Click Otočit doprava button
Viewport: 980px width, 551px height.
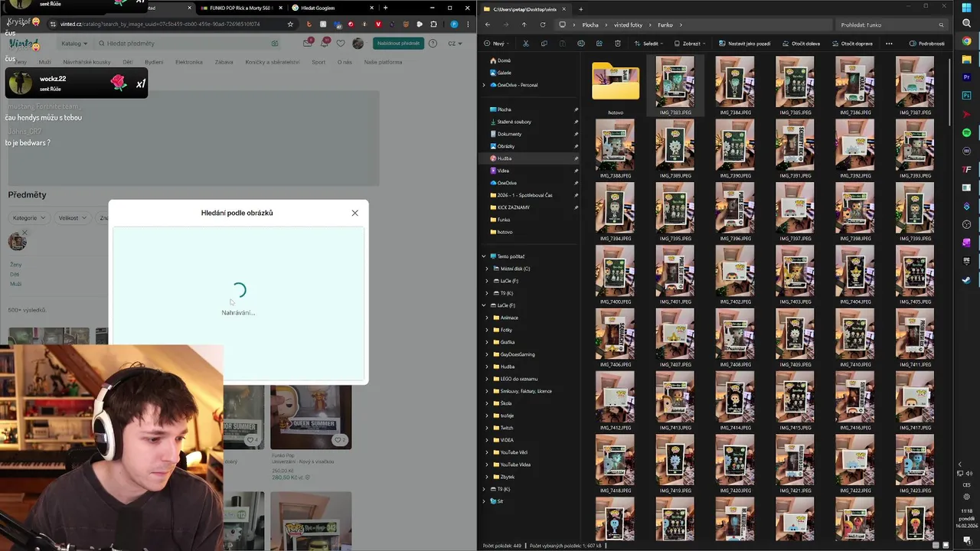tap(852, 44)
